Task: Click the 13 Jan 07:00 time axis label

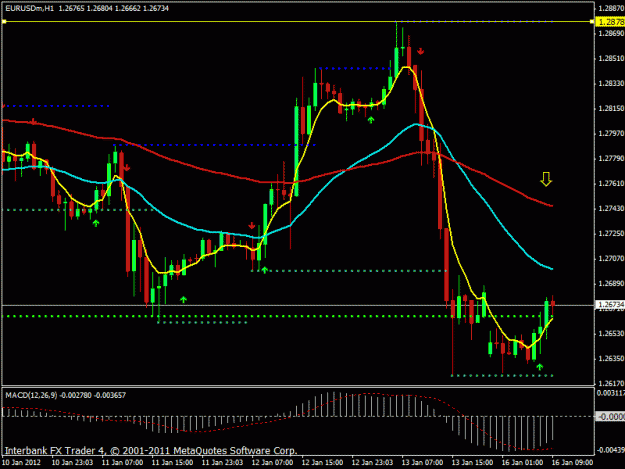Action: [x=423, y=463]
